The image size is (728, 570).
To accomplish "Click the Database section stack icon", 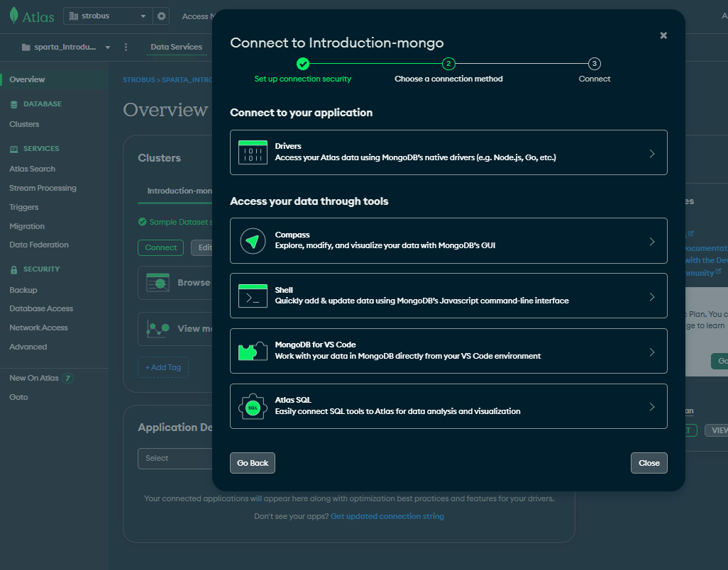I will click(x=14, y=104).
